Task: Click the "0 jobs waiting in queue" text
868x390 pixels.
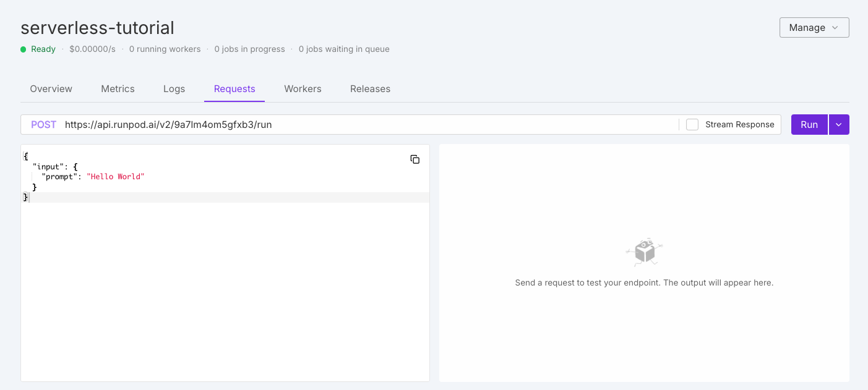Action: point(344,49)
